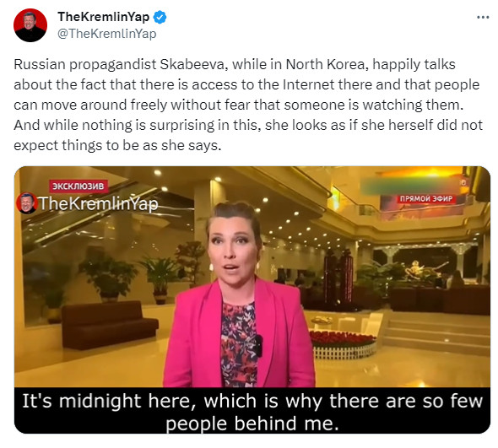Click the red flower bed in the lobby
Screen dimensions: 498x448
pyautogui.click(x=343, y=339)
